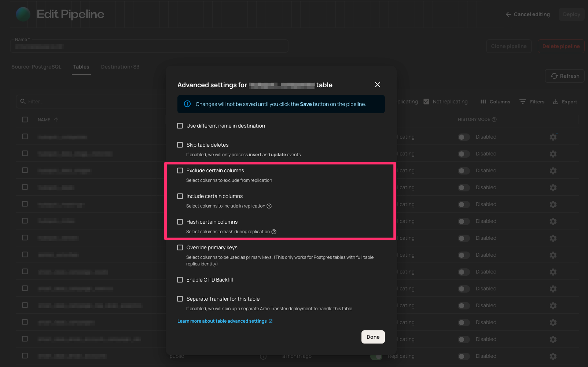The height and width of the screenshot is (367, 588).
Task: Check Separate Transfer for this table
Action: click(x=180, y=299)
